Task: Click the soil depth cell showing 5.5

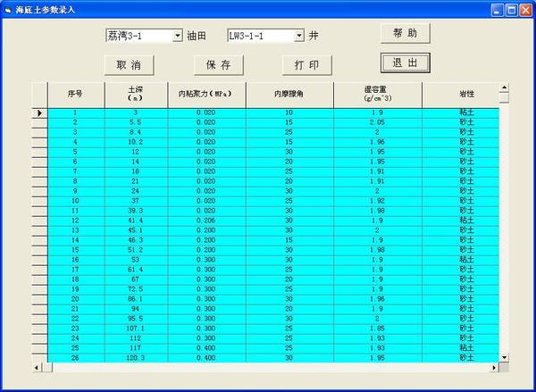Action: (135, 122)
